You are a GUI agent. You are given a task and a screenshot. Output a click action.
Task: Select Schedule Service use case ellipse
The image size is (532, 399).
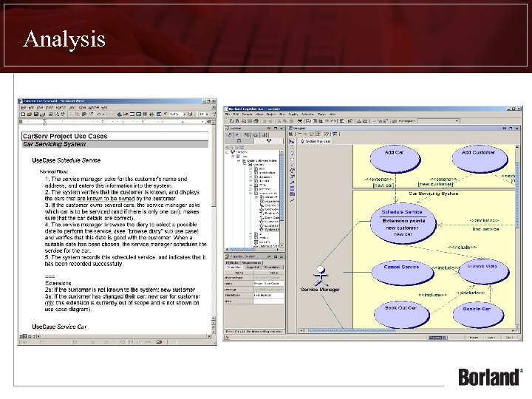(403, 224)
